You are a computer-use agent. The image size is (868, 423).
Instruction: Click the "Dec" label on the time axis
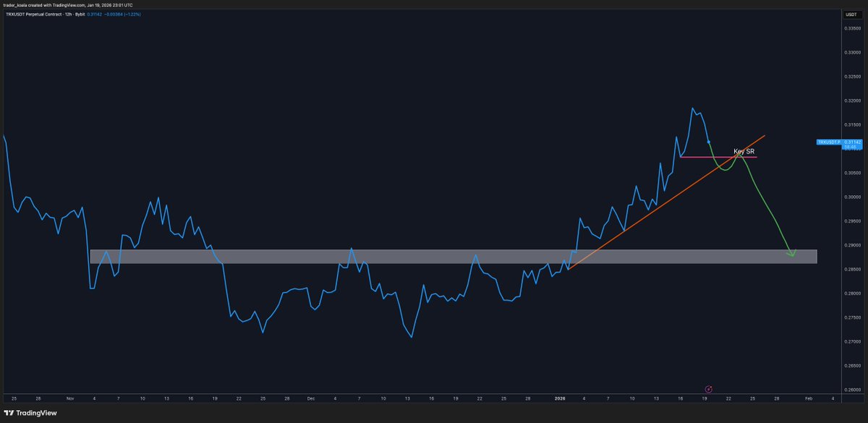[x=310, y=398]
